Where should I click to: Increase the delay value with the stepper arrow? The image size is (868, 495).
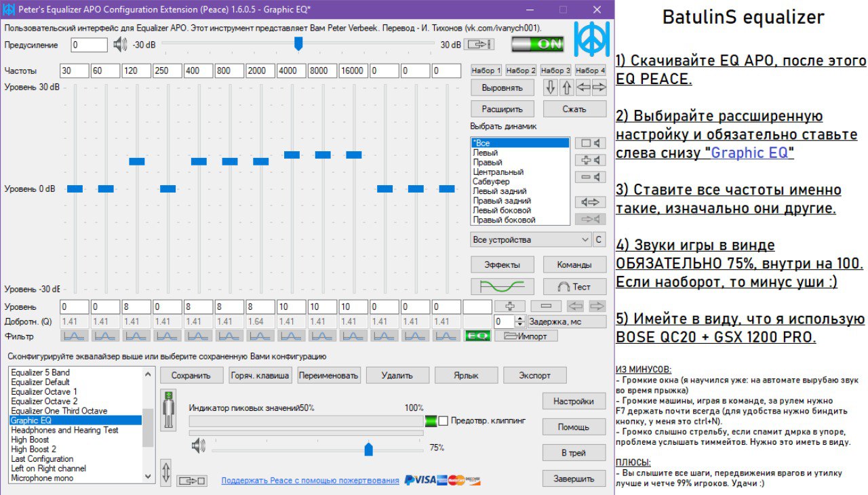click(x=520, y=318)
